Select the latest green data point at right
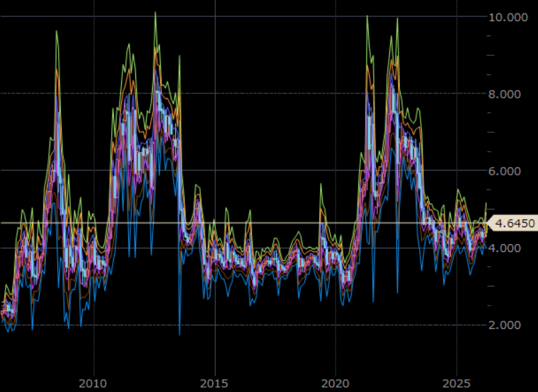The image size is (538, 392). [486, 203]
